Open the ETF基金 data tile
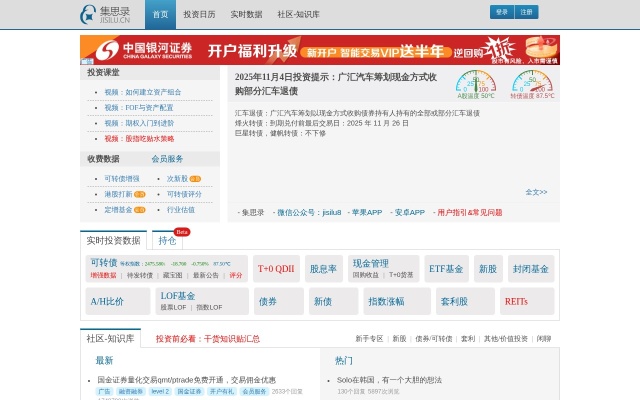 coord(446,269)
